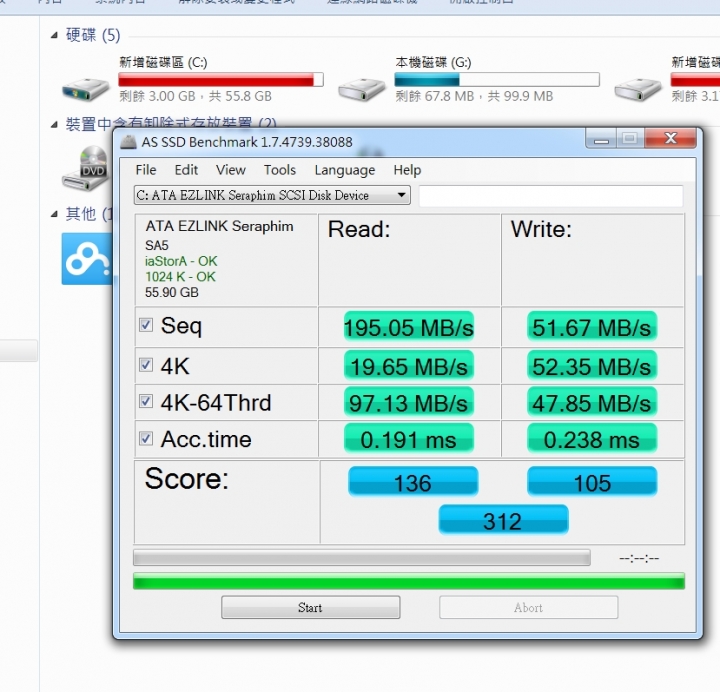Screen dimensions: 720x692
Task: Click the 4K read result 19.65 MB/s
Action: (x=409, y=366)
